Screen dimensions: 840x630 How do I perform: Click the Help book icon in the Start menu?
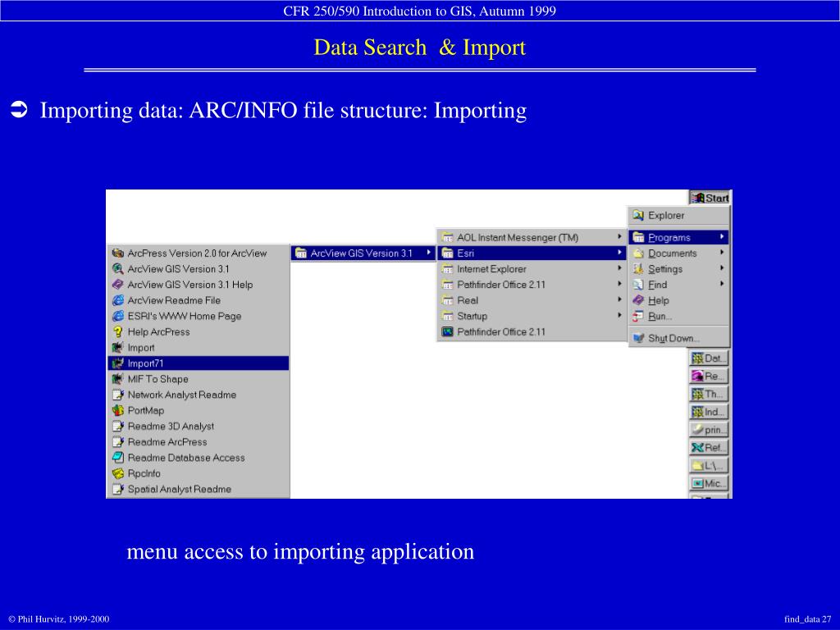[638, 300]
